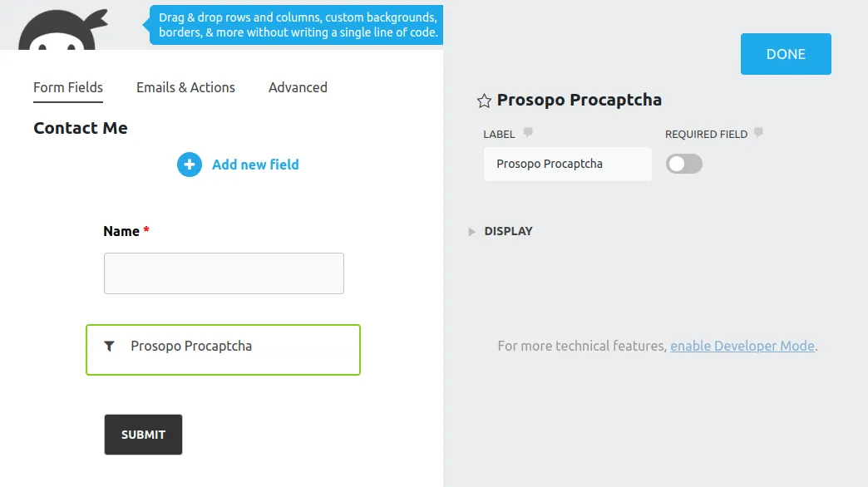Image resolution: width=868 pixels, height=487 pixels.
Task: Click the funnel icon in Procaptcha field
Action: pyautogui.click(x=109, y=346)
